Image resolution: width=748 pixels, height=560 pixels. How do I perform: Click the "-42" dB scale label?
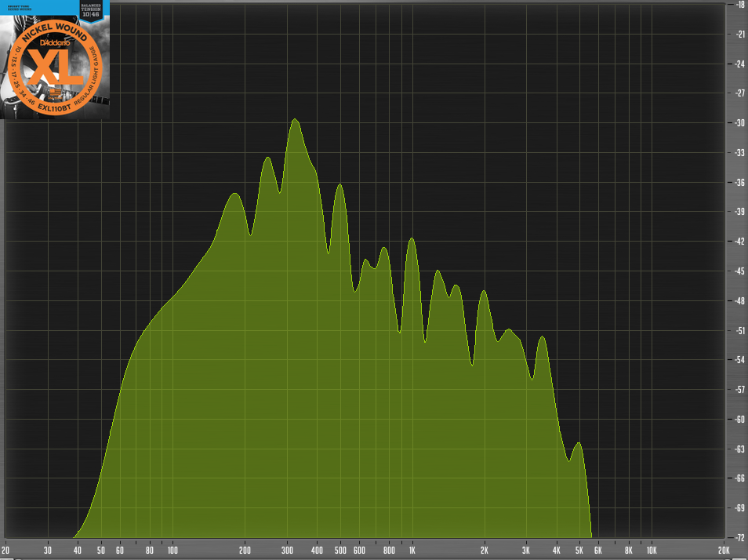[739, 242]
